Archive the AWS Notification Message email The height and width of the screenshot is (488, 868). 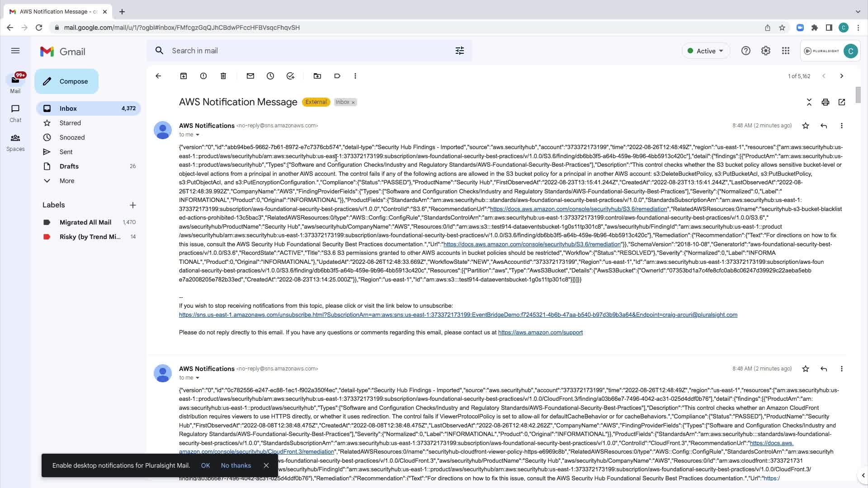click(x=184, y=76)
